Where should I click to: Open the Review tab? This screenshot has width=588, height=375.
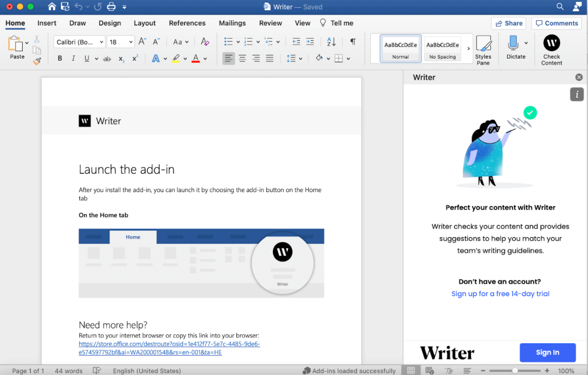point(270,23)
